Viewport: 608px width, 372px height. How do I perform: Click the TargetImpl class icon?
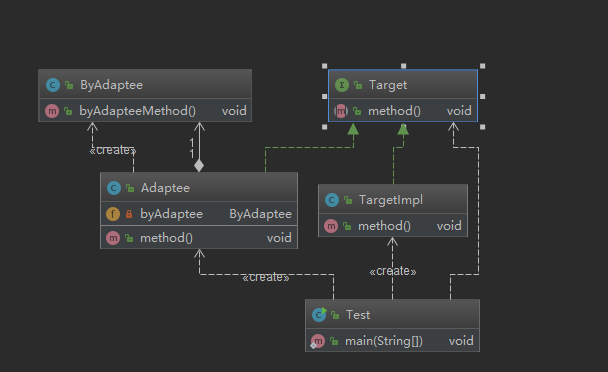(x=332, y=200)
